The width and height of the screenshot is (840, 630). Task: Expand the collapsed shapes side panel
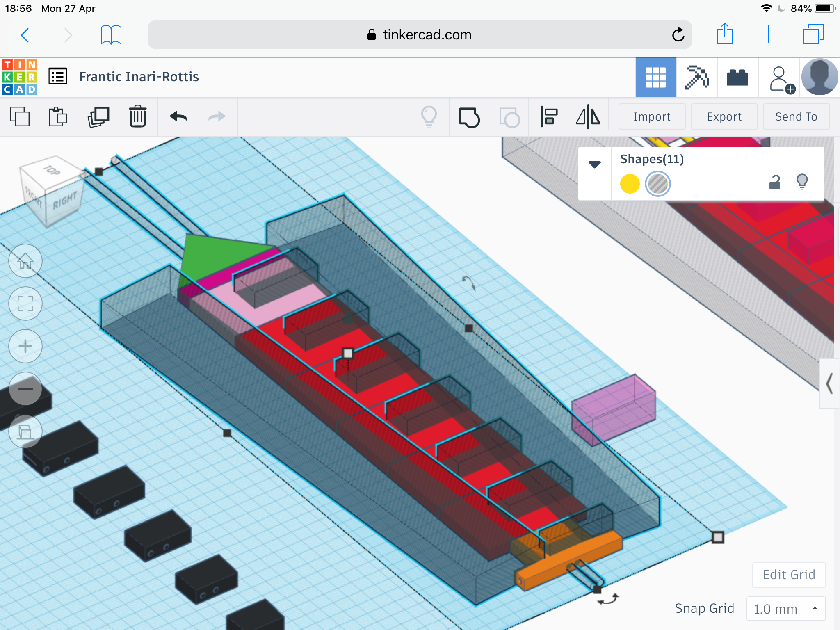[x=829, y=384]
